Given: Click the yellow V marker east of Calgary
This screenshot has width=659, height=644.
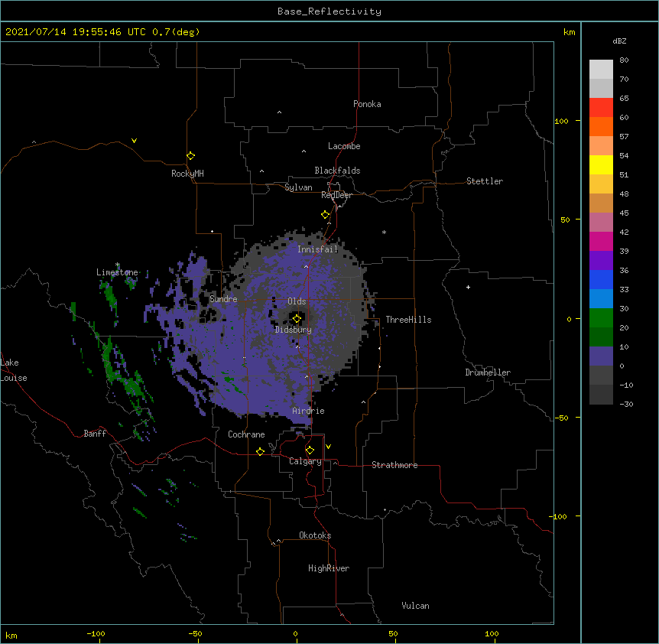Looking at the screenshot, I should tap(328, 447).
